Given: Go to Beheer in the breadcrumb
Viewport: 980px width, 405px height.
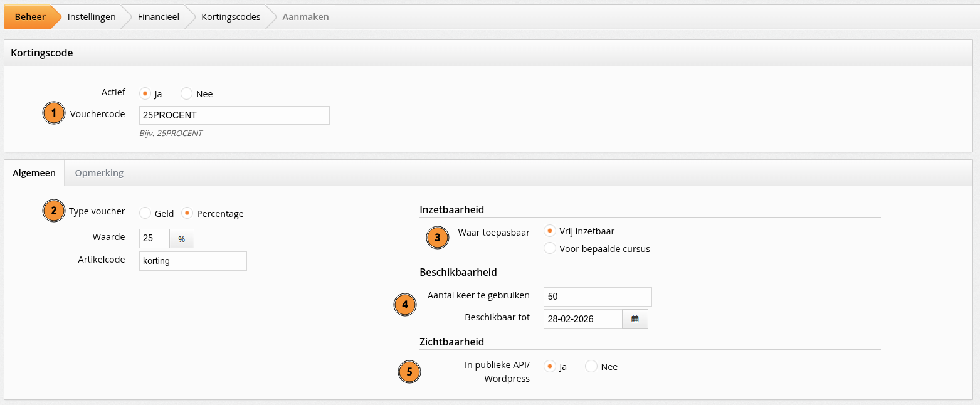Looking at the screenshot, I should [x=29, y=17].
